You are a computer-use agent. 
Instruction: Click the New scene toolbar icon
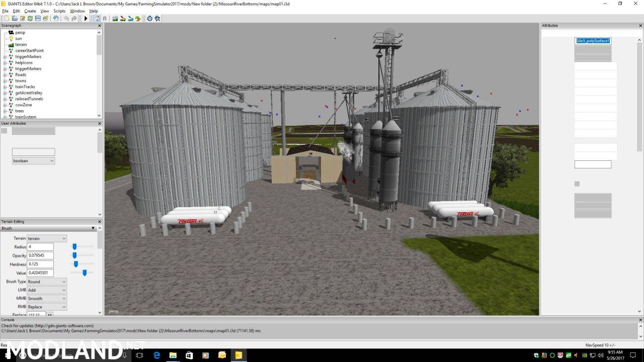[7, 19]
